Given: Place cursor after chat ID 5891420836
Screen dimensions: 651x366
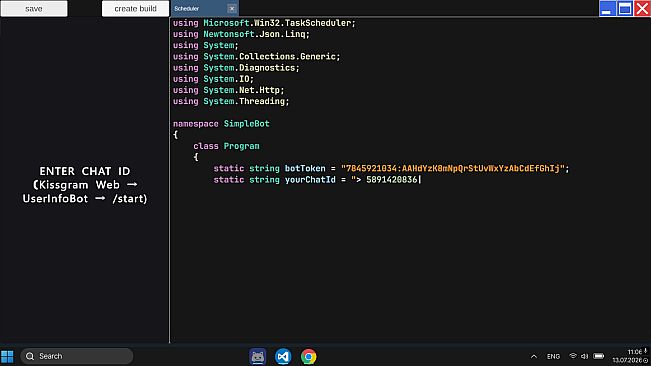Looking at the screenshot, I should [419, 180].
